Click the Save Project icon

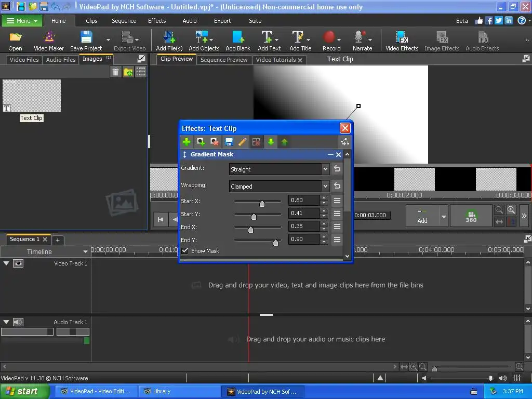point(86,37)
